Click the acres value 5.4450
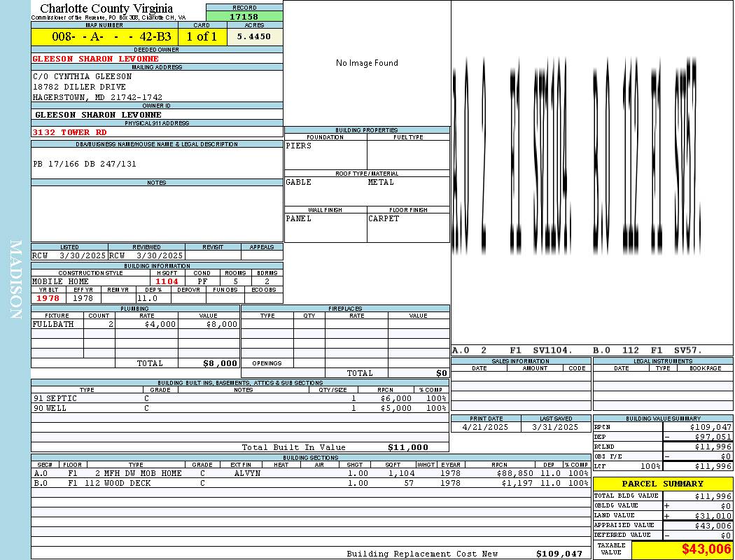The width and height of the screenshot is (735, 560). (x=253, y=36)
